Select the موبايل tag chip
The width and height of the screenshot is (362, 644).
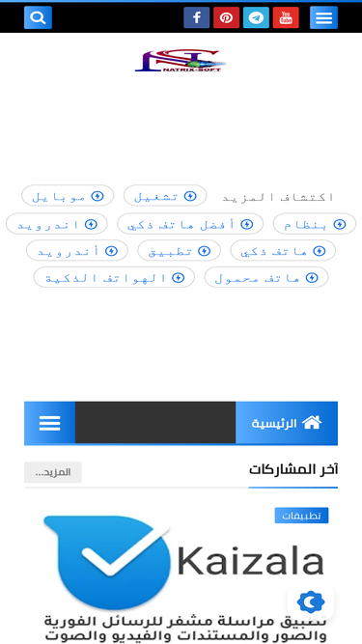[68, 195]
